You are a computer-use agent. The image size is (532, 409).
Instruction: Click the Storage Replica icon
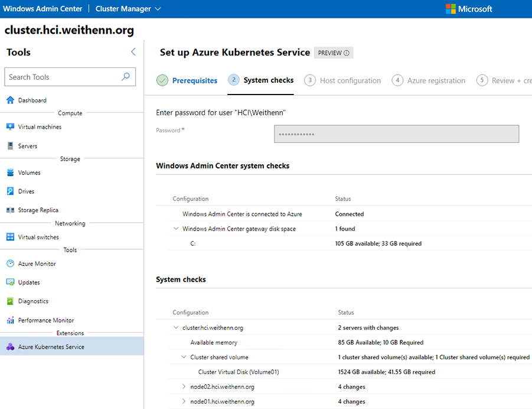pyautogui.click(x=10, y=210)
